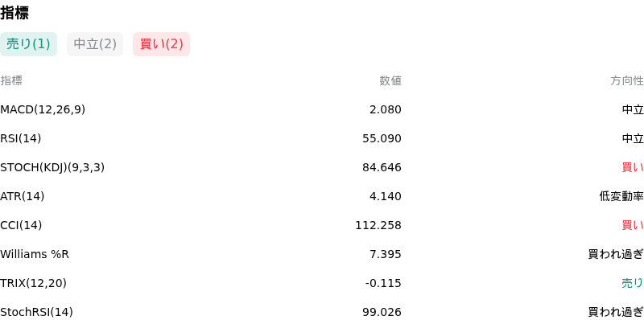Click the 指標 section heading

pyautogui.click(x=14, y=13)
